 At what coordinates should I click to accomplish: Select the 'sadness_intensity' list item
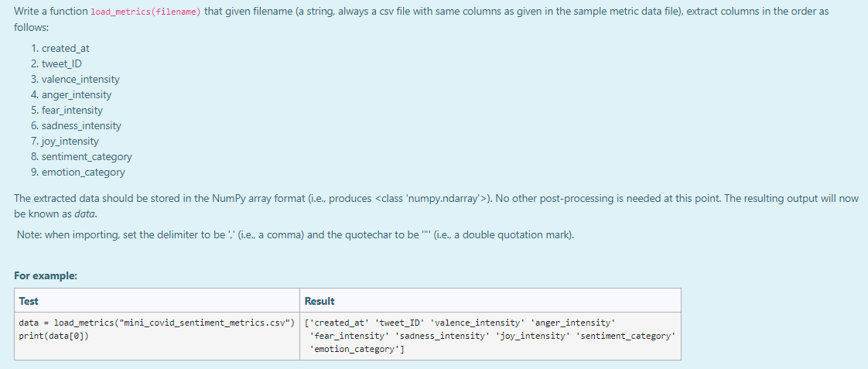81,125
